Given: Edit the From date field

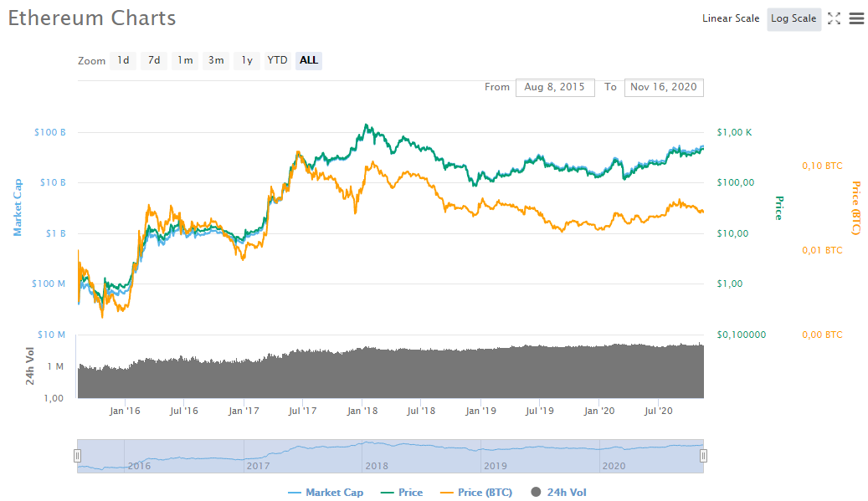Looking at the screenshot, I should tap(555, 87).
